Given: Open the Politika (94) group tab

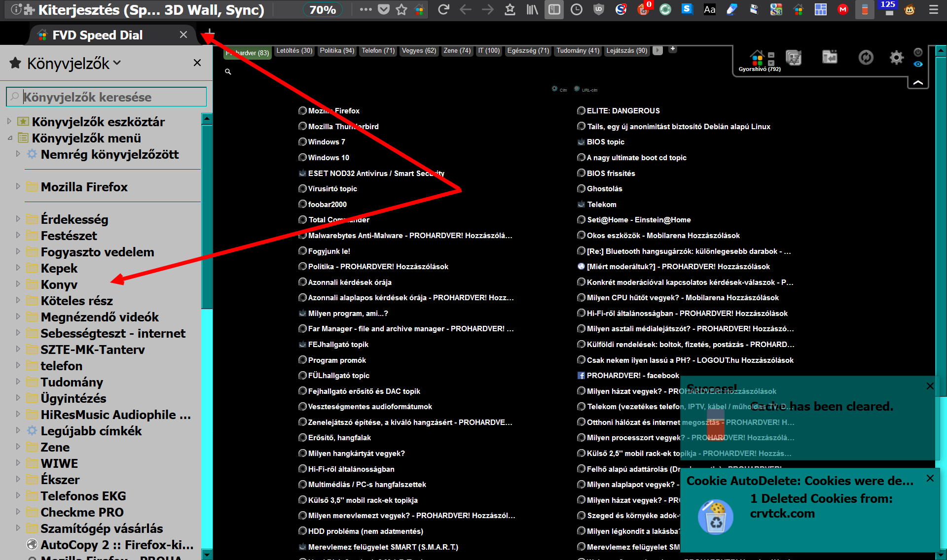Looking at the screenshot, I should [337, 51].
